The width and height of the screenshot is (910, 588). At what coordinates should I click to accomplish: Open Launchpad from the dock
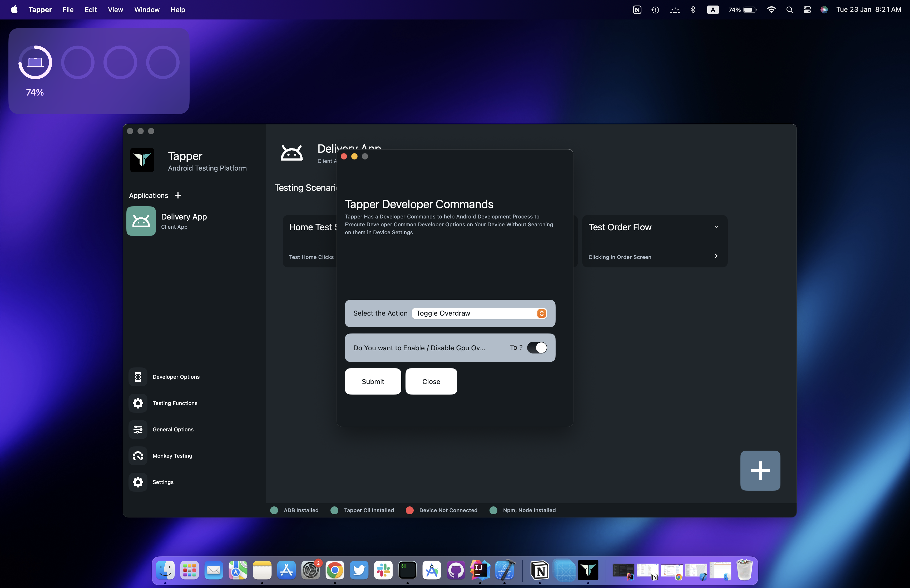[189, 570]
